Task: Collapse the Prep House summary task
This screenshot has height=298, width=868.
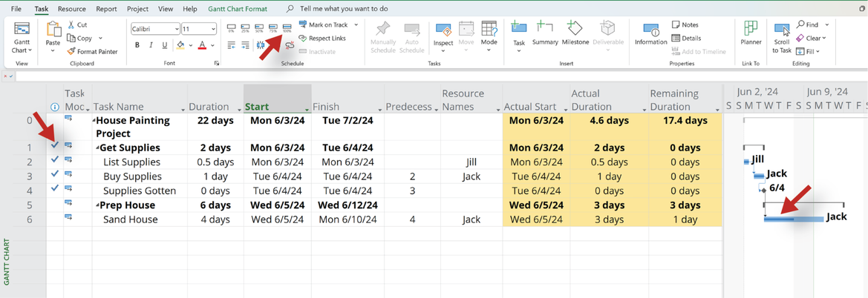Action: (97, 205)
